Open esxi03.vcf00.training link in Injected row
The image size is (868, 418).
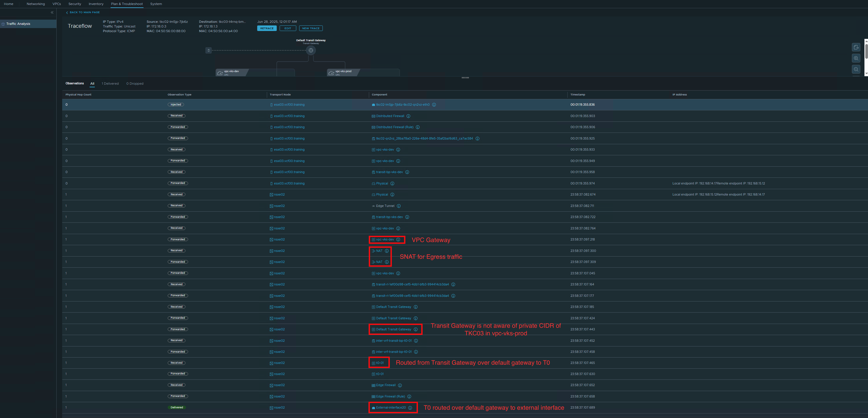(289, 105)
